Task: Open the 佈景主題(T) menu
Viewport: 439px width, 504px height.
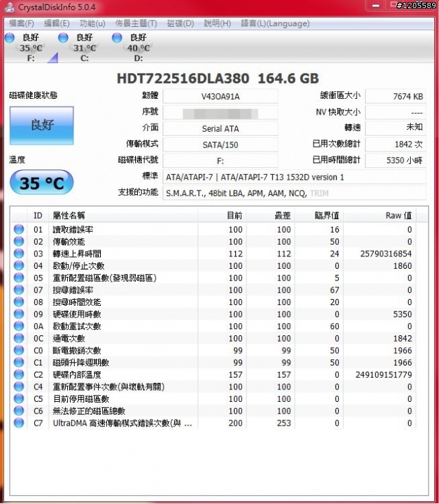Action: pos(136,23)
